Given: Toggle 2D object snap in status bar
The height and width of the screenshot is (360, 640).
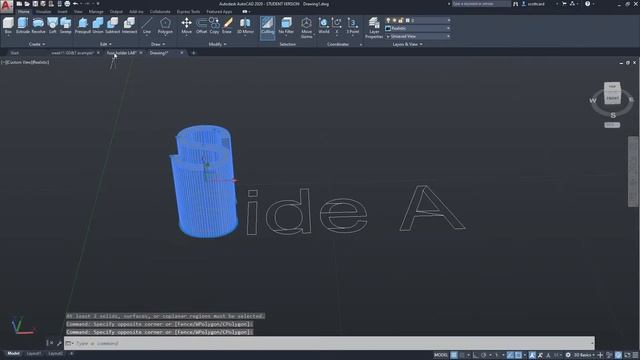Looking at the screenshot, I should (x=518, y=355).
